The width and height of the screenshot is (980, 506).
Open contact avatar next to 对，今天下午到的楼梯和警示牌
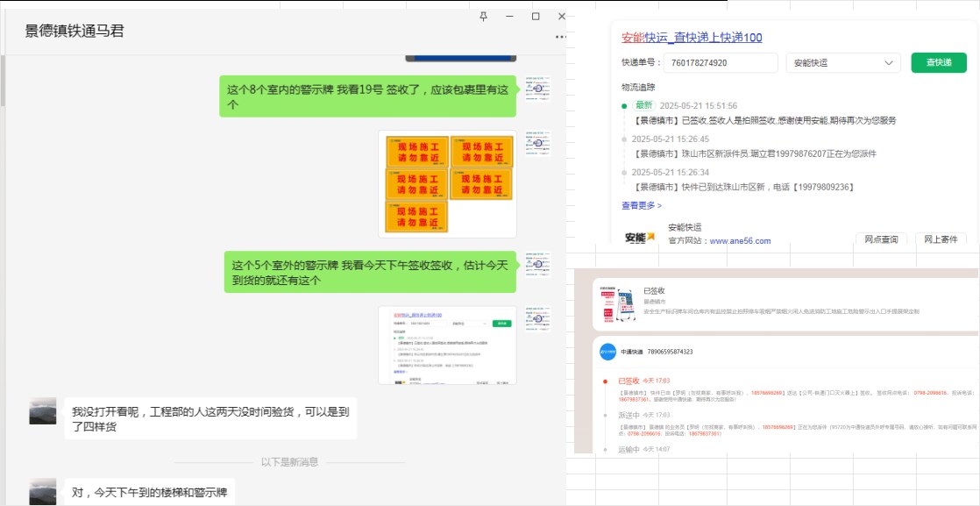coord(43,492)
